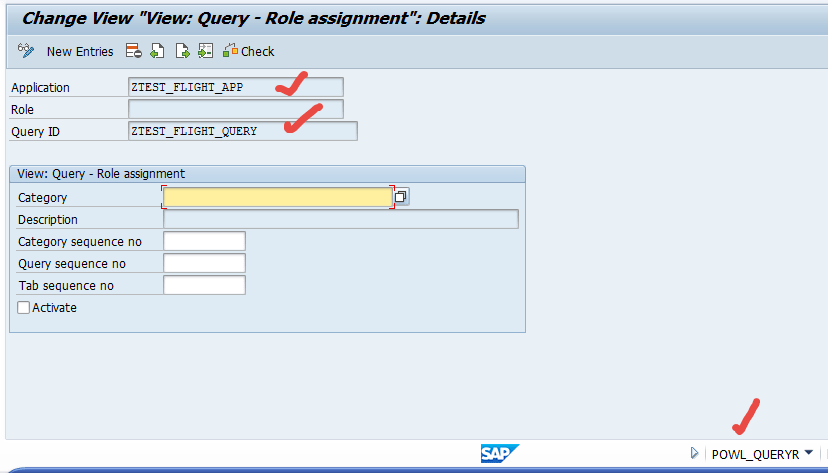
Task: Click into the Category input field
Action: 278,197
